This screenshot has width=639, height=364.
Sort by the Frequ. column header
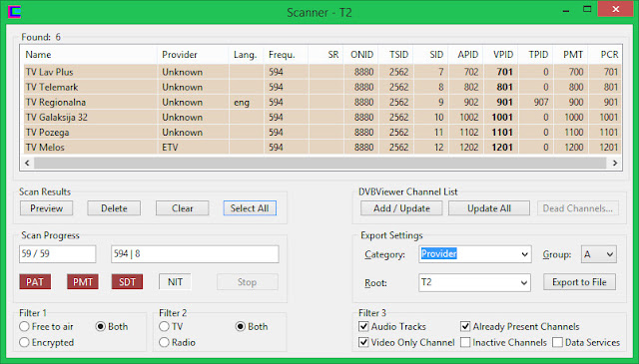pos(286,55)
